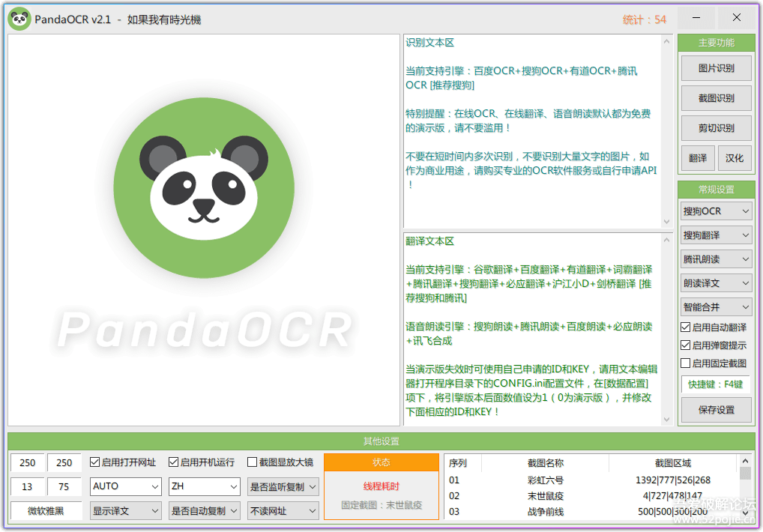The width and height of the screenshot is (763, 532).
Task: Select the 彩虹六号 row in screenshot list
Action: pyautogui.click(x=591, y=480)
